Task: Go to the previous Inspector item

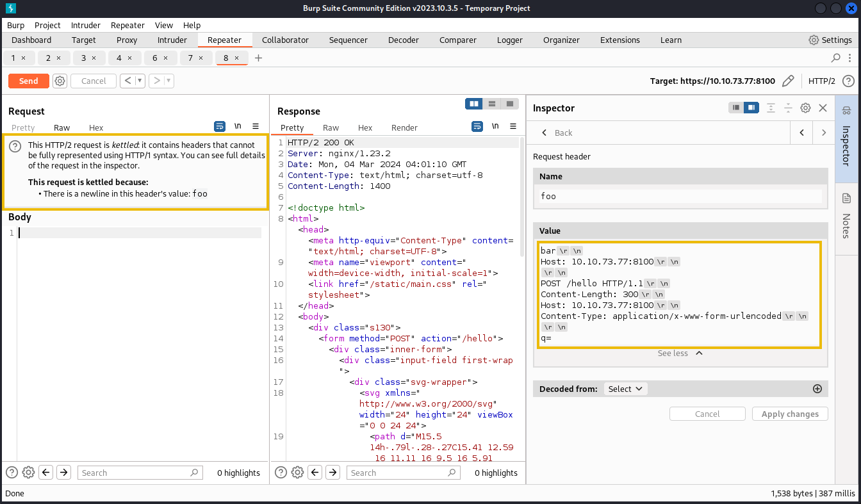Action: pos(801,133)
